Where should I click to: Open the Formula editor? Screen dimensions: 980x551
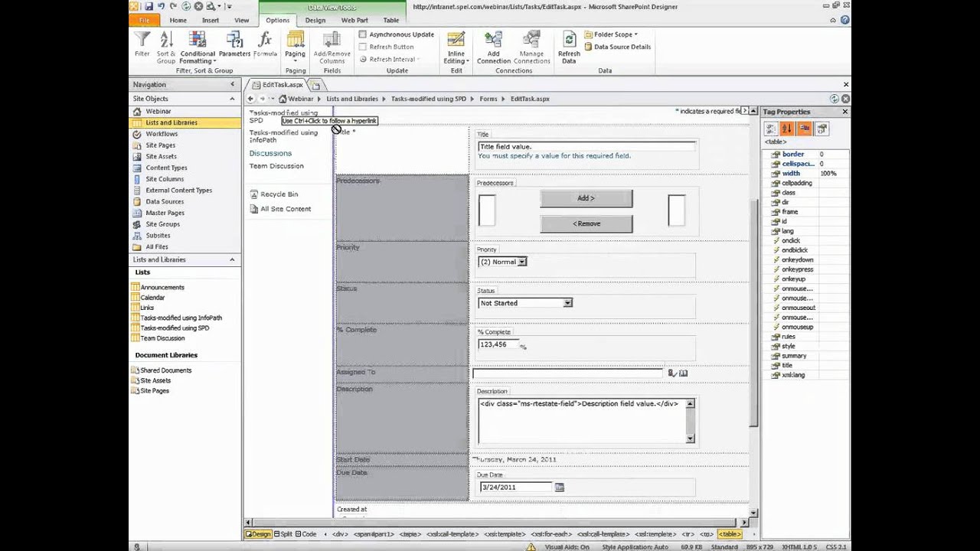click(265, 44)
